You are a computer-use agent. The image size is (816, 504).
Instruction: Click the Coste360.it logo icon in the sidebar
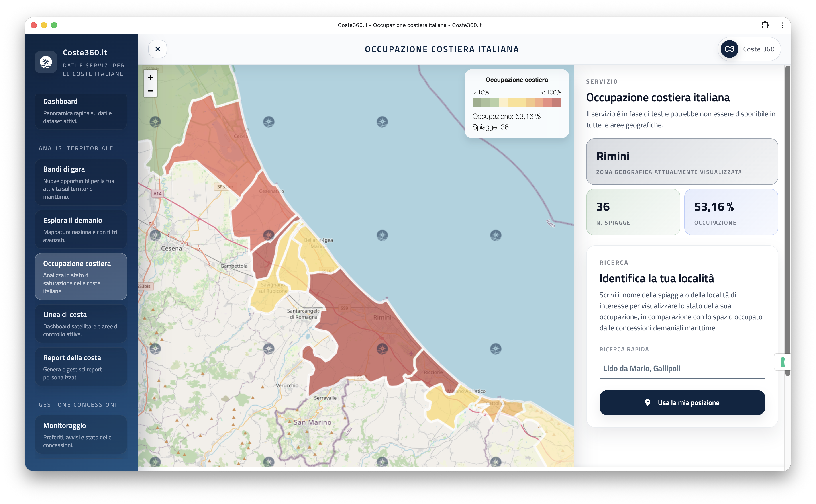point(46,62)
